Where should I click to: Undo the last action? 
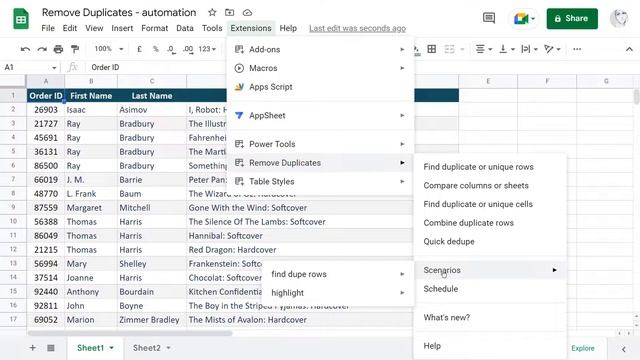[25, 49]
